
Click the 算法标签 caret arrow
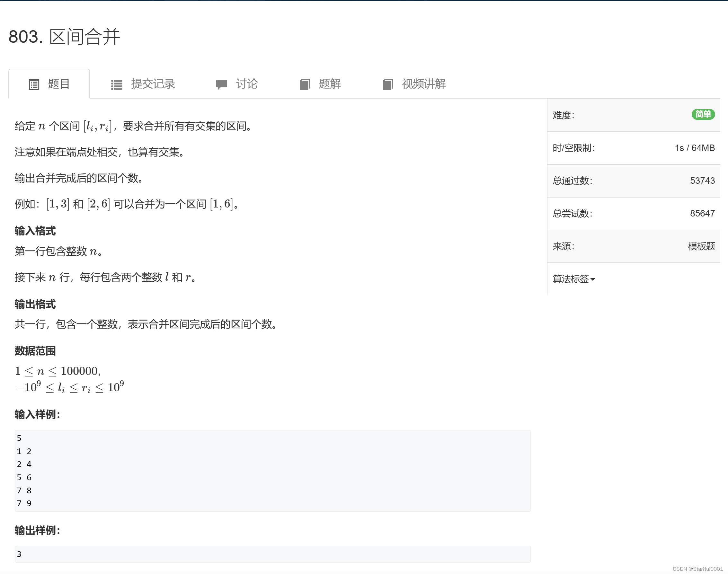pyautogui.click(x=592, y=279)
